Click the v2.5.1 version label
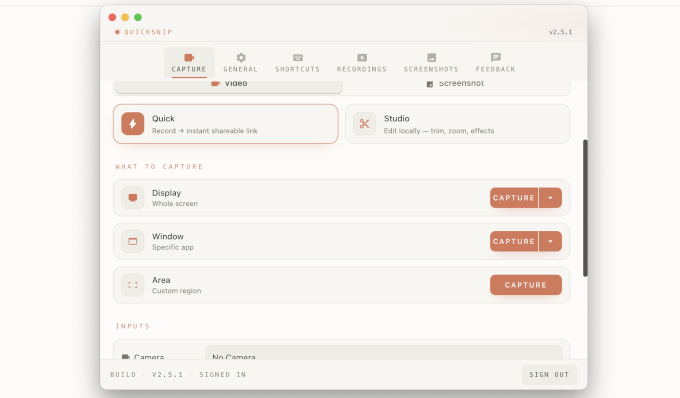The image size is (680, 398). 560,32
